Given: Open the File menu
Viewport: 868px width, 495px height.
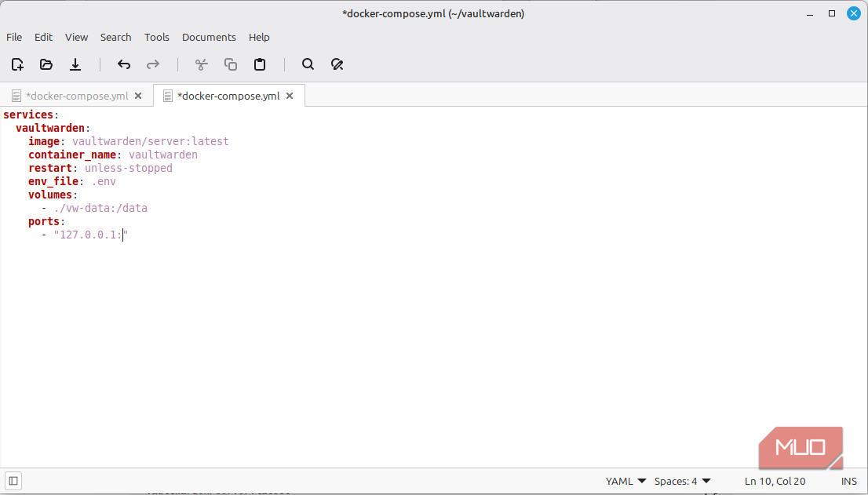Looking at the screenshot, I should pyautogui.click(x=14, y=37).
